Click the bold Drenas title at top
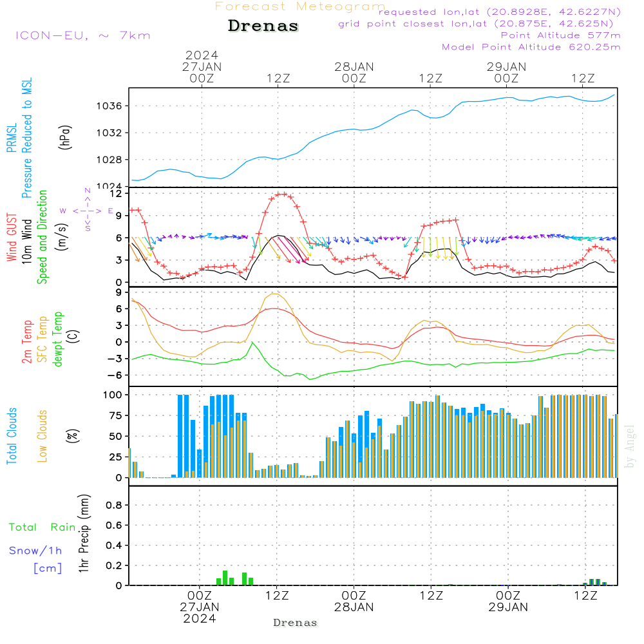The width and height of the screenshot is (644, 644). tap(263, 26)
